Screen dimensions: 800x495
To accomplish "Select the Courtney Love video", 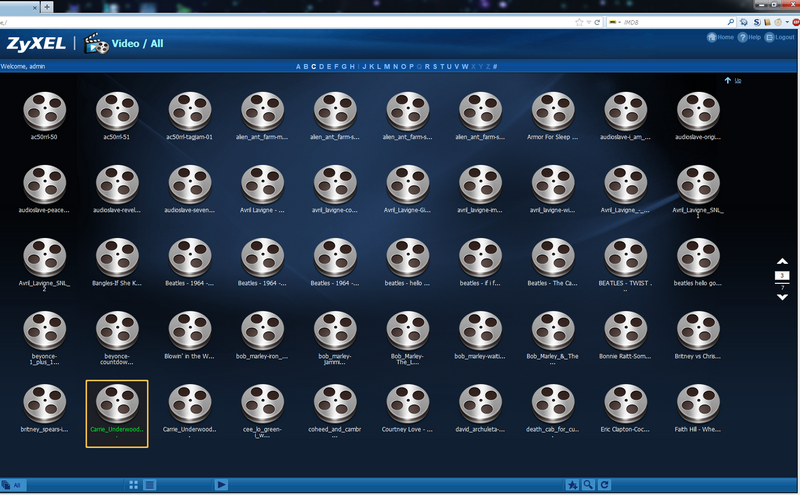I will tap(407, 408).
